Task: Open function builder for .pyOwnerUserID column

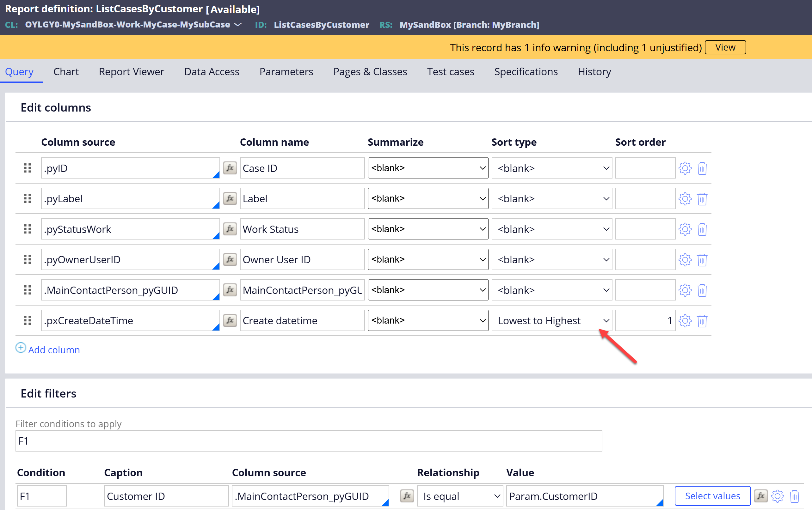Action: [x=230, y=259]
